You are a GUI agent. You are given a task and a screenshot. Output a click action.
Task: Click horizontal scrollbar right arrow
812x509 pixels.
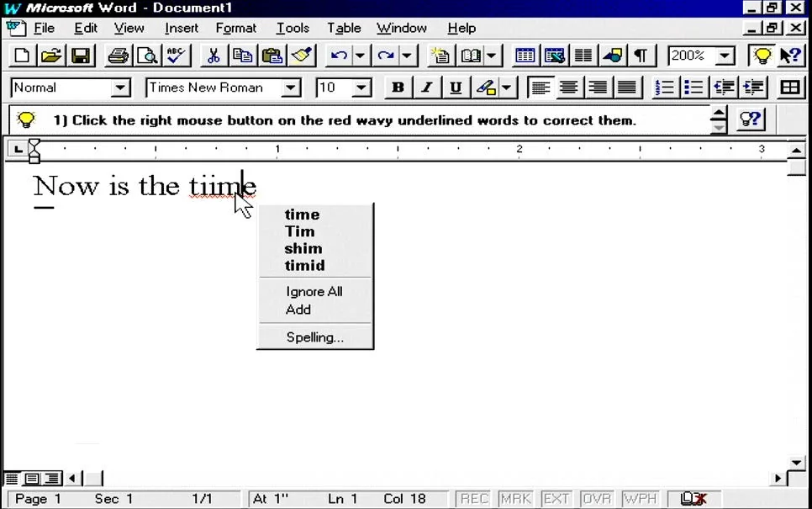click(778, 479)
